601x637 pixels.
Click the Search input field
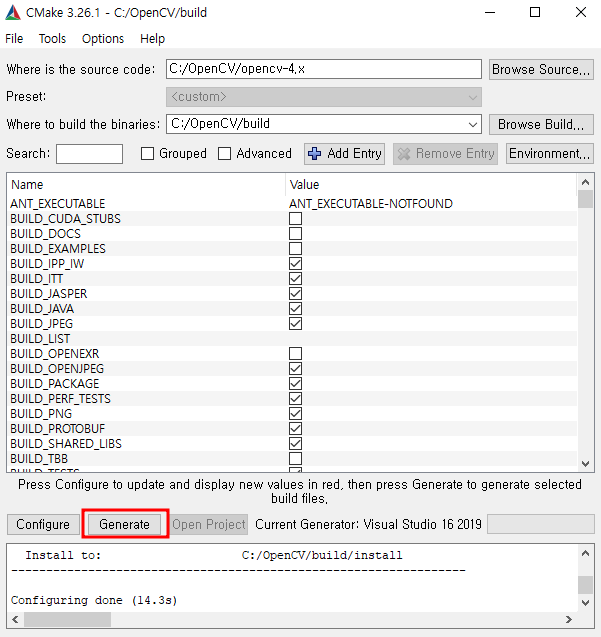tap(89, 154)
